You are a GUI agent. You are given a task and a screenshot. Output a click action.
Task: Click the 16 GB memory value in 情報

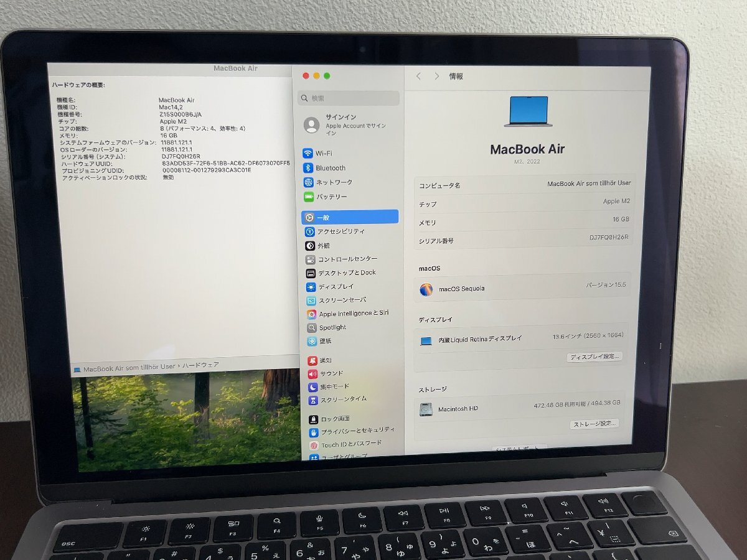coord(621,219)
